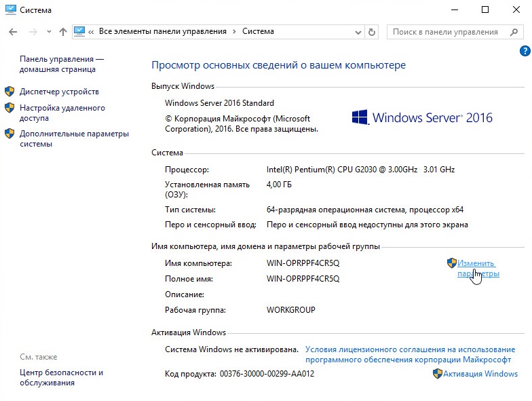This screenshot has height=401, width=532.
Task: Select the computer name WIN-OPRPPF4CR5Q value
Action: coord(303,263)
